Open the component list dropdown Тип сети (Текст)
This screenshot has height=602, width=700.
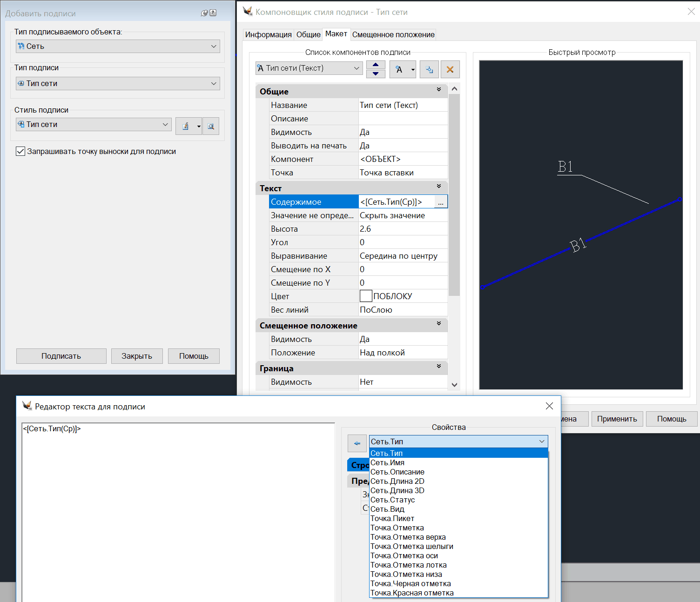309,68
